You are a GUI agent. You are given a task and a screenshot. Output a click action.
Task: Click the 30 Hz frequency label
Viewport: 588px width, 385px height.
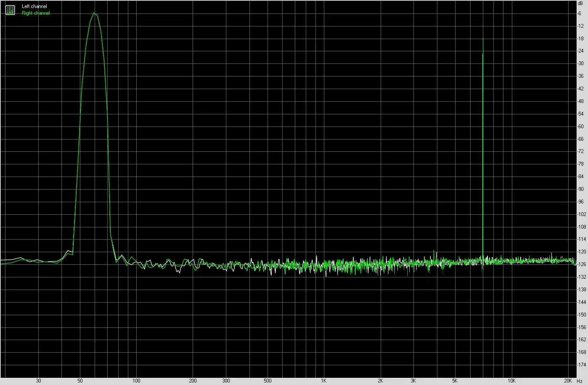38,381
